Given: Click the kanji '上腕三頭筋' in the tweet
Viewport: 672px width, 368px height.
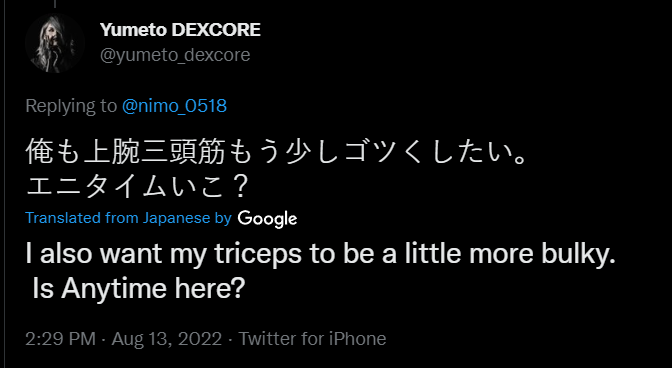Looking at the screenshot, I should tap(154, 153).
